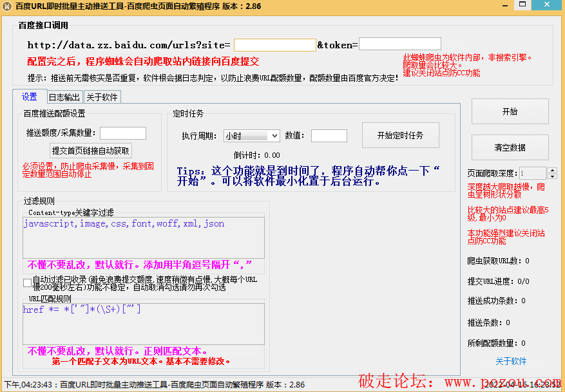Screen dimensions: 565x392
Task: Click the 数值 input field
Action: [329, 136]
